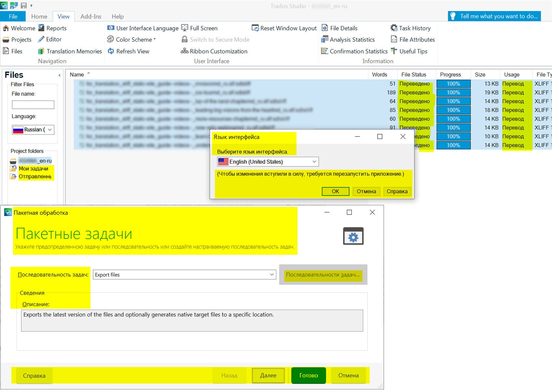
Task: Toggle Full Screen mode
Action: pos(199,28)
